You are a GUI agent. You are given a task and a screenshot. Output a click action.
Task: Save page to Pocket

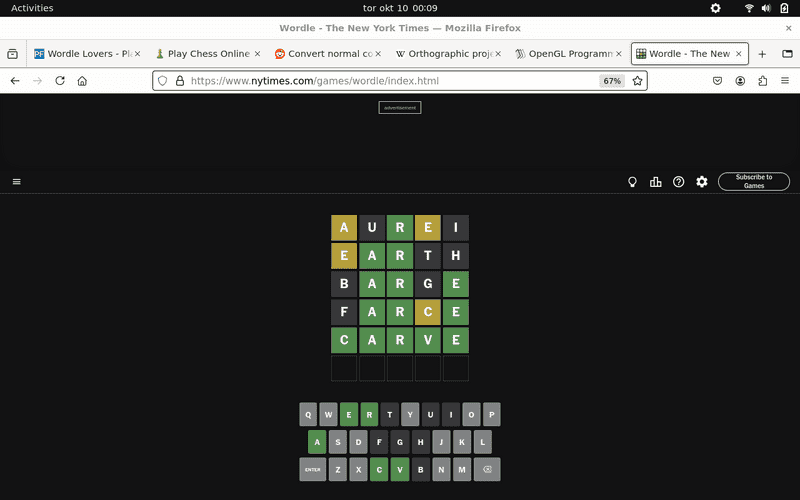[x=717, y=81]
